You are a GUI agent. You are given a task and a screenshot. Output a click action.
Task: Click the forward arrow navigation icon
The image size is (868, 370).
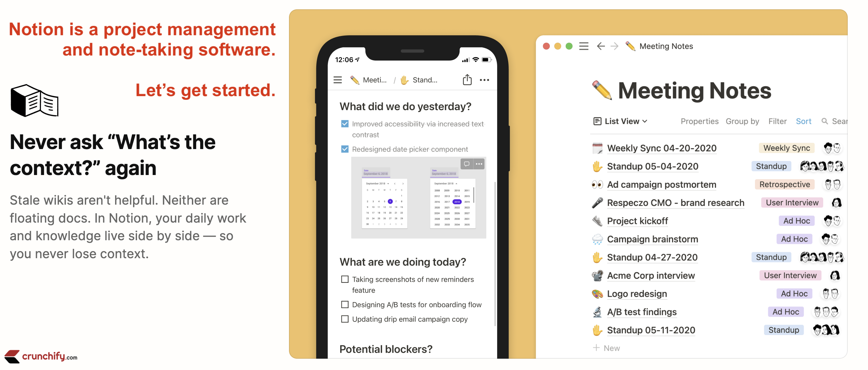click(x=616, y=46)
